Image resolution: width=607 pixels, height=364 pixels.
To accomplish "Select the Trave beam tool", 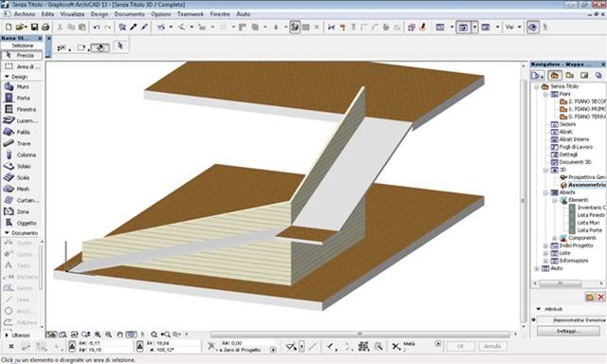I will (22, 143).
